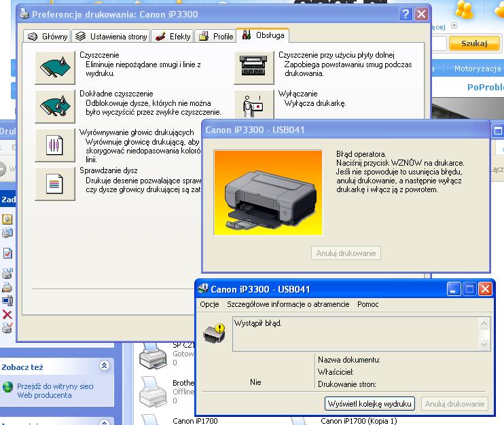Viewport: 504px width, 425px height.
Task: Click the printer illustration in error dialog
Action: (x=268, y=193)
